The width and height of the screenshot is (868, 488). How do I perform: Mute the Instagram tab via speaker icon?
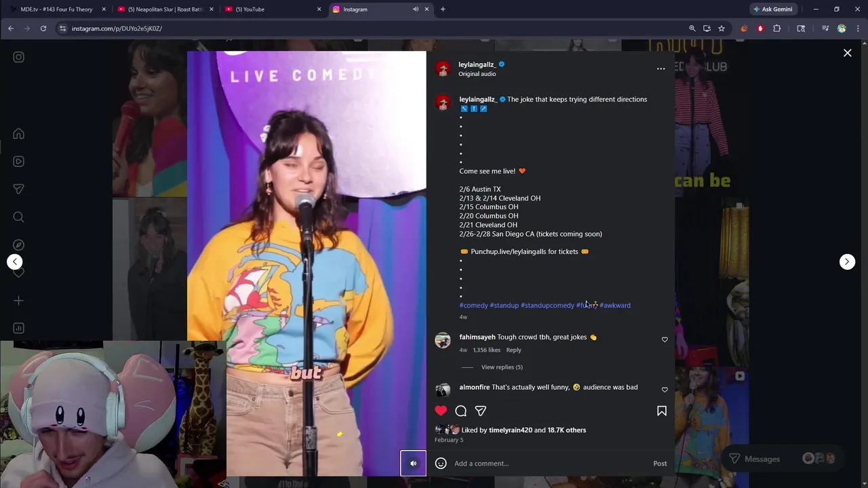416,9
